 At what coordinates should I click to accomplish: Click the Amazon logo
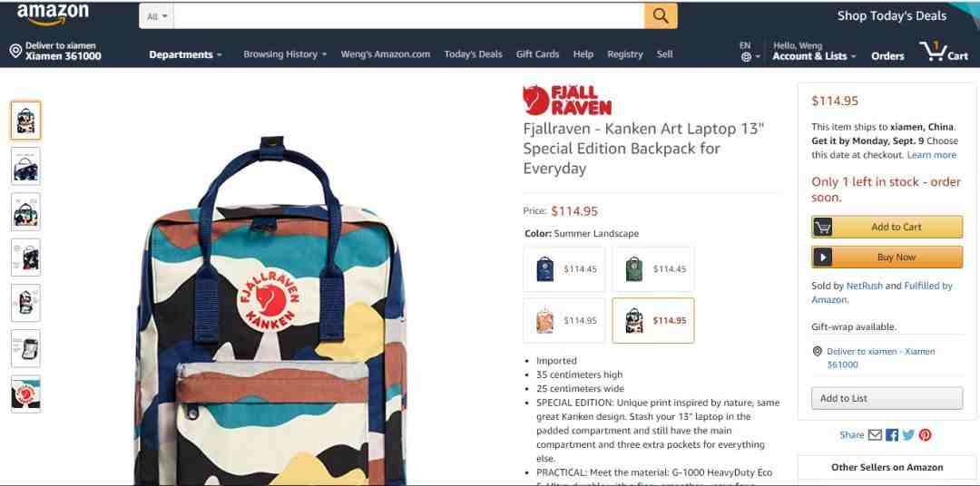[x=54, y=15]
